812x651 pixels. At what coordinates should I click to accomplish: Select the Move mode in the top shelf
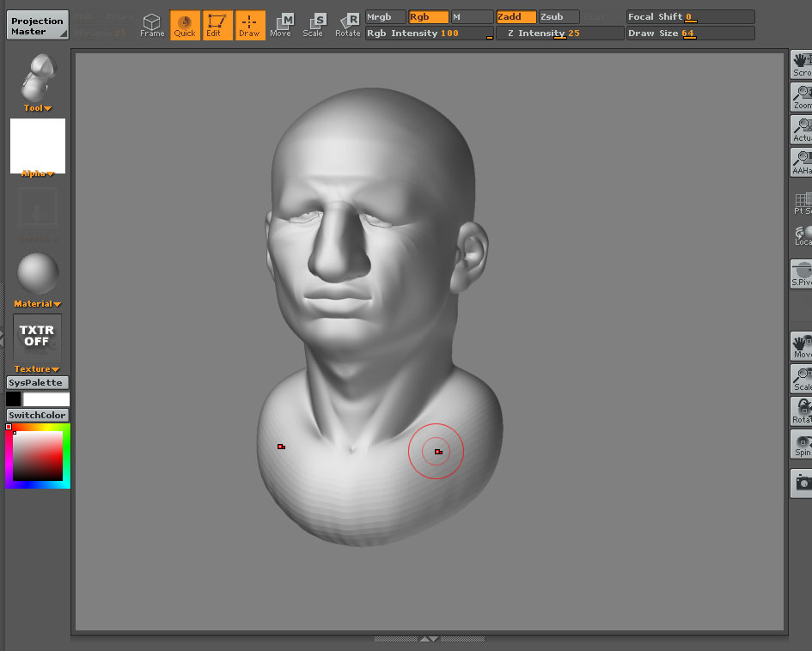tap(281, 25)
